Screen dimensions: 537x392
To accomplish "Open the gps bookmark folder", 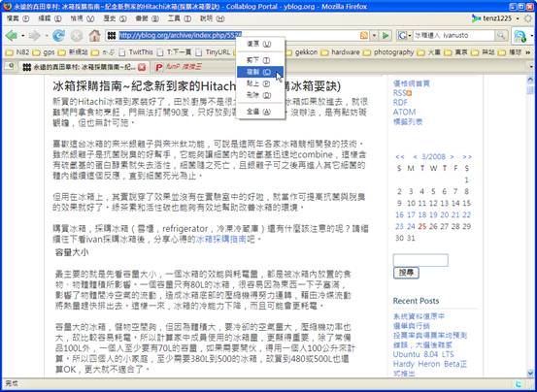I will point(44,52).
